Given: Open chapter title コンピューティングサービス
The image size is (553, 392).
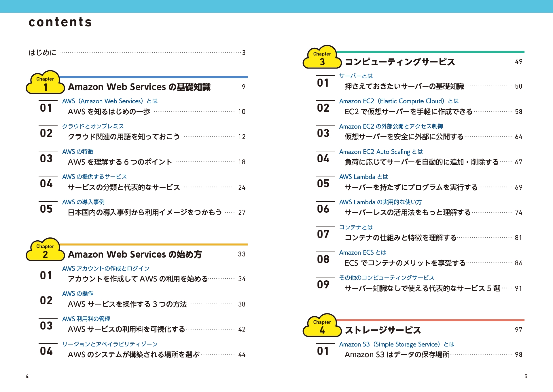Looking at the screenshot, I should click(400, 62).
